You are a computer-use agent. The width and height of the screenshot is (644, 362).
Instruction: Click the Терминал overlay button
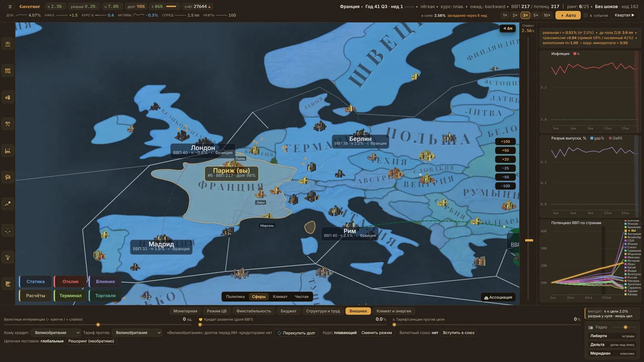[70, 296]
